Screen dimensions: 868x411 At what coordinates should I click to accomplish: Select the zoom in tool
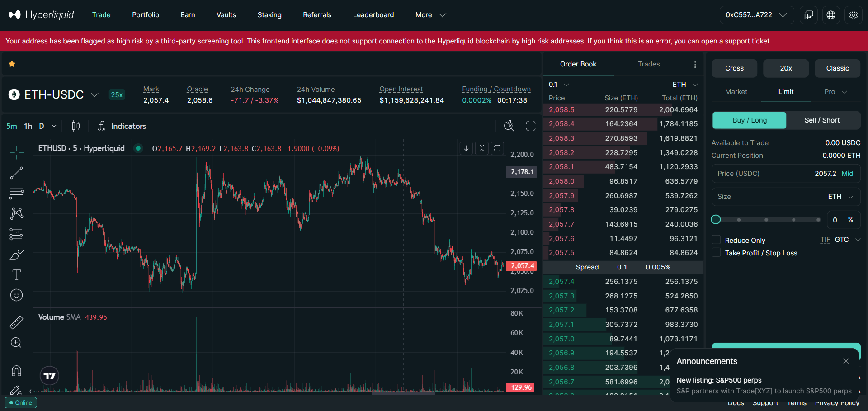click(x=17, y=343)
